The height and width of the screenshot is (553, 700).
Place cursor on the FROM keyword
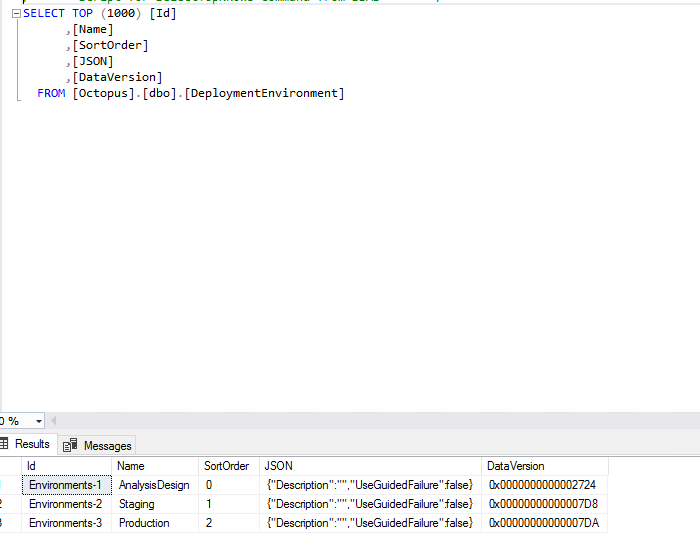51,93
